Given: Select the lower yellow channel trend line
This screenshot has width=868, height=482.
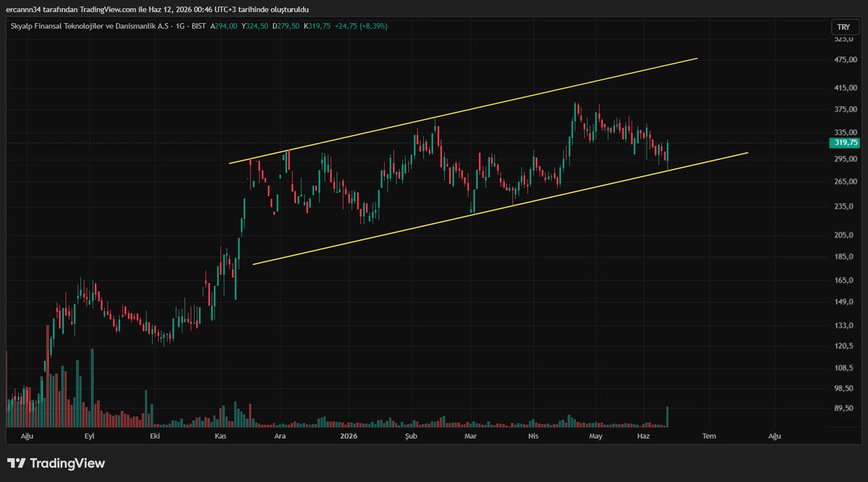Looking at the screenshot, I should point(501,208).
